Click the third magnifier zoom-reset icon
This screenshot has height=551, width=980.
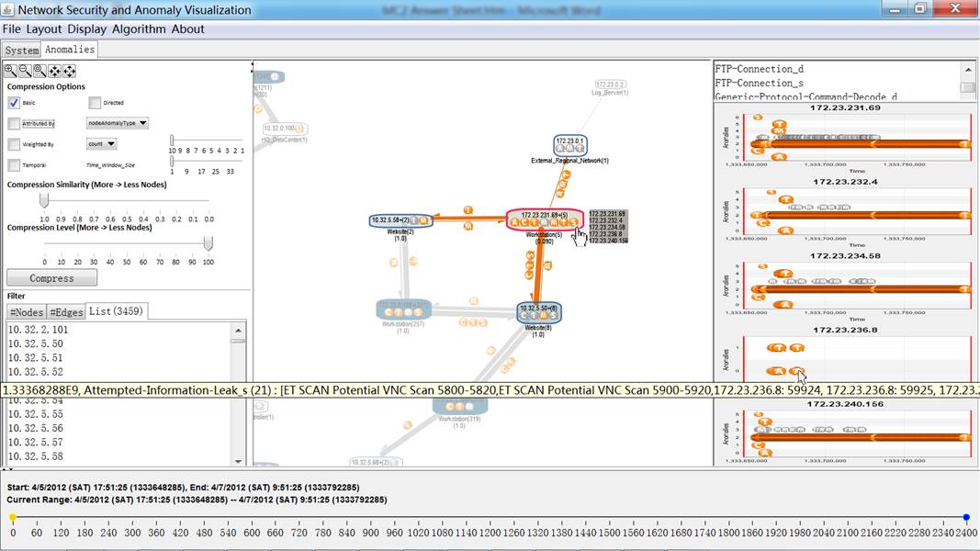(39, 71)
